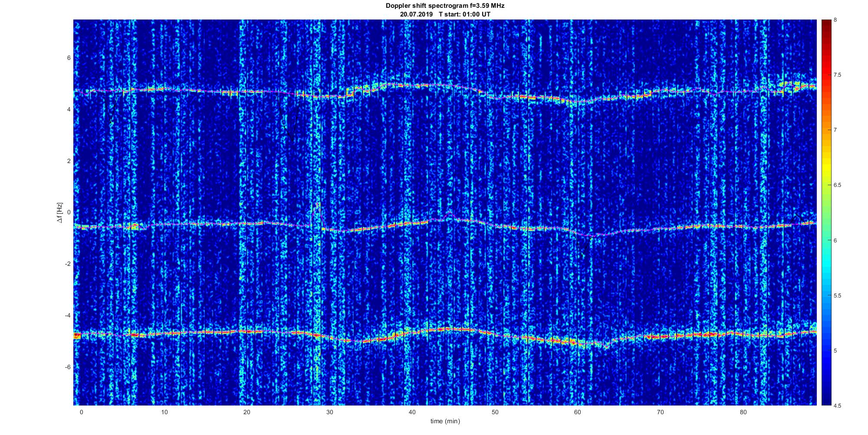Click the title 'Doppler shift spectrogram f=3.59 MHz'
This screenshot has height=435, width=868.
tap(445, 6)
